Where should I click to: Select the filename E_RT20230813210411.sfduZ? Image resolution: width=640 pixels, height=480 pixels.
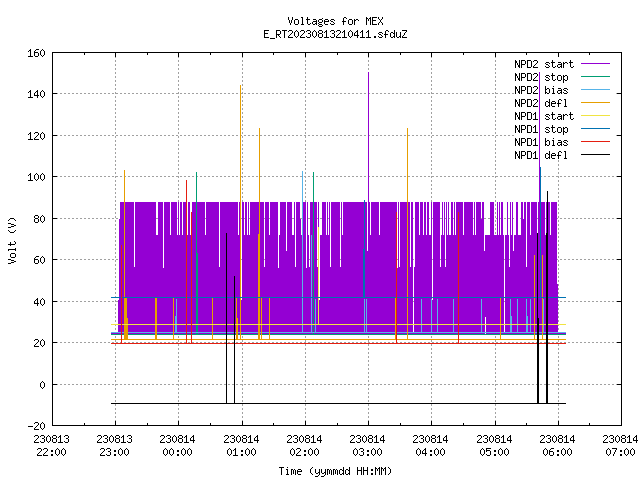click(x=335, y=34)
